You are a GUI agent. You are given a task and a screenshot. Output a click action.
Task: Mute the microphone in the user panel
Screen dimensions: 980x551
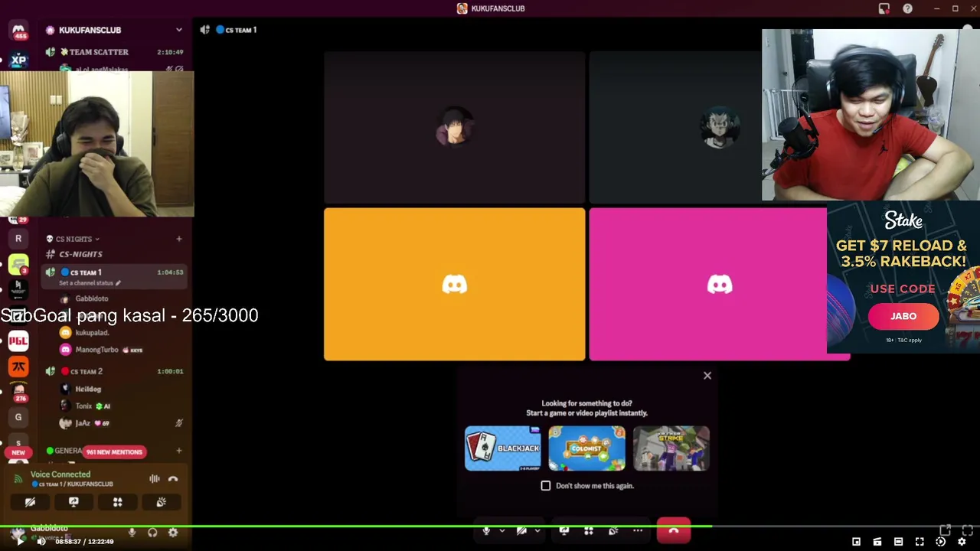pyautogui.click(x=132, y=533)
